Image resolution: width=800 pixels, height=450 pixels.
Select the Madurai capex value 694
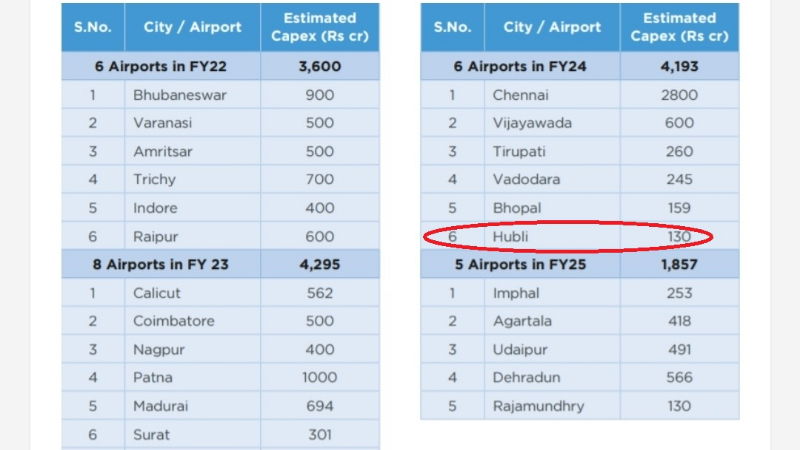click(319, 406)
